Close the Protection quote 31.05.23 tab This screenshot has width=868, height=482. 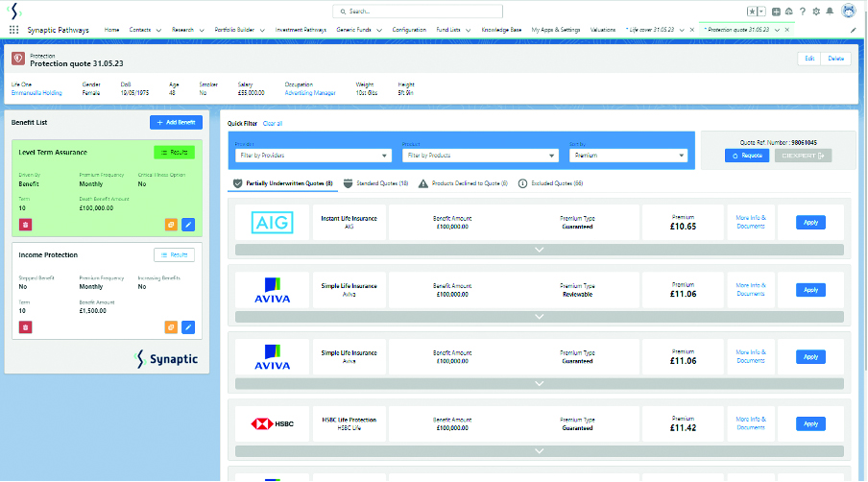click(x=787, y=30)
